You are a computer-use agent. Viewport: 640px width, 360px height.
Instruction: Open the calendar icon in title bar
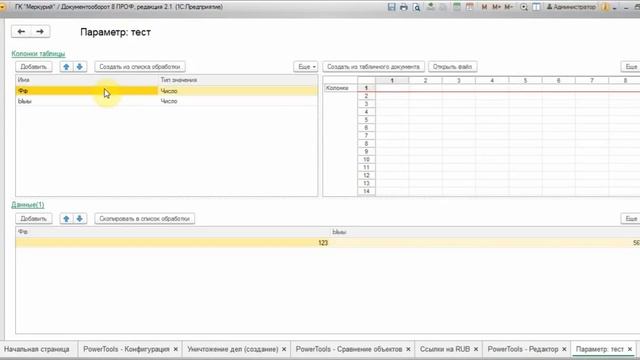[469, 7]
